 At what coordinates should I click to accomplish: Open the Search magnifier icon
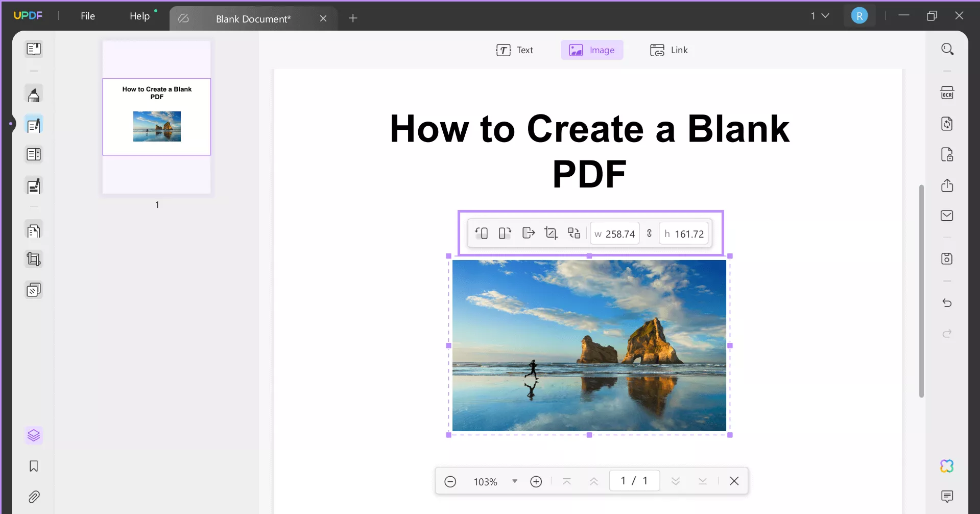click(947, 49)
